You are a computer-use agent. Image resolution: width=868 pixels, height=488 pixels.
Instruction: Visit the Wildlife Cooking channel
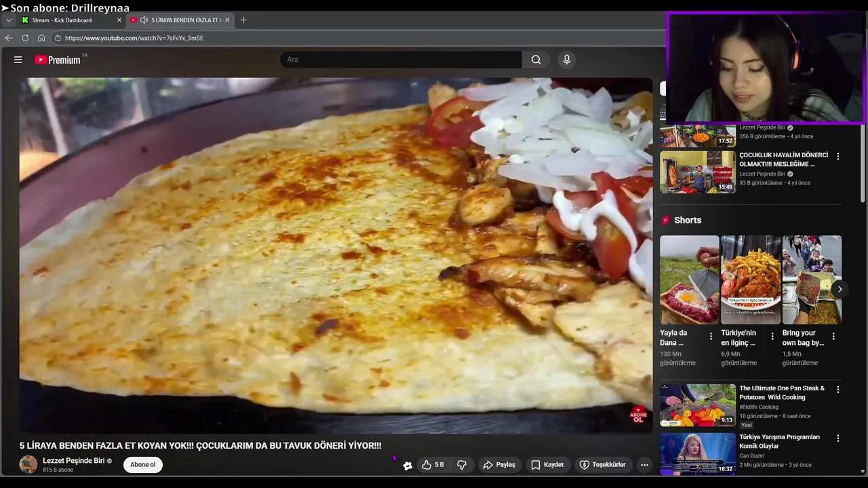point(759,407)
